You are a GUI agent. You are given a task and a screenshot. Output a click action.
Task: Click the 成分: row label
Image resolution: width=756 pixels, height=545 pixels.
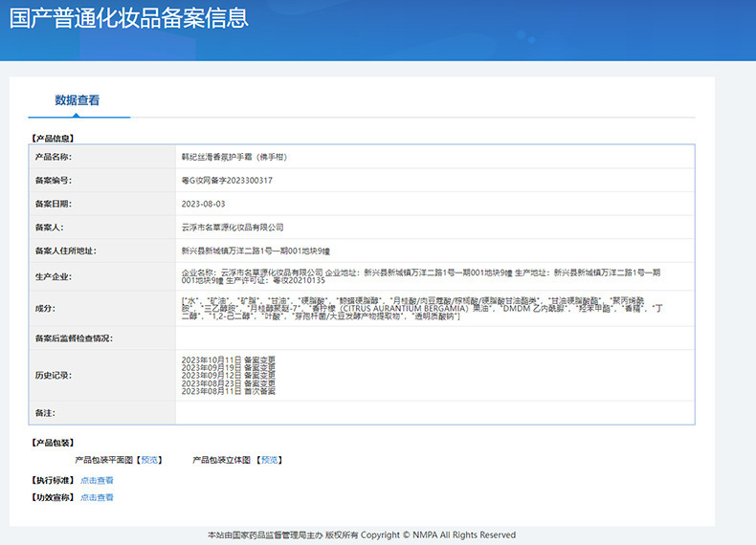(45, 309)
